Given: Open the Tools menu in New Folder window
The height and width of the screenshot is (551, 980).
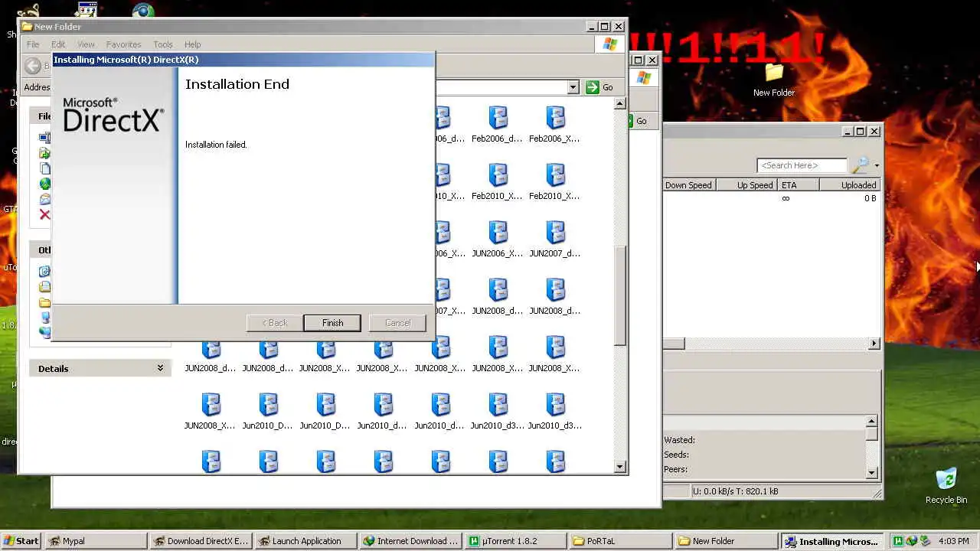Looking at the screenshot, I should [x=163, y=44].
